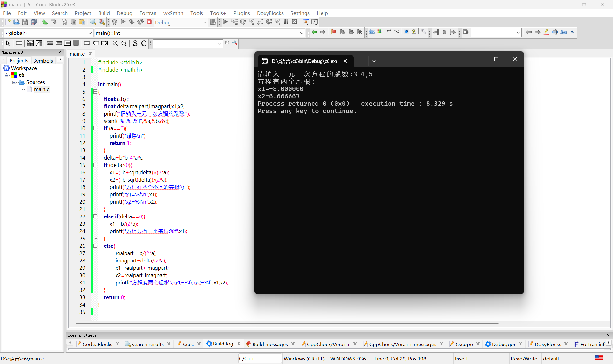Open the Build menu
This screenshot has height=364, width=613.
coord(104,13)
